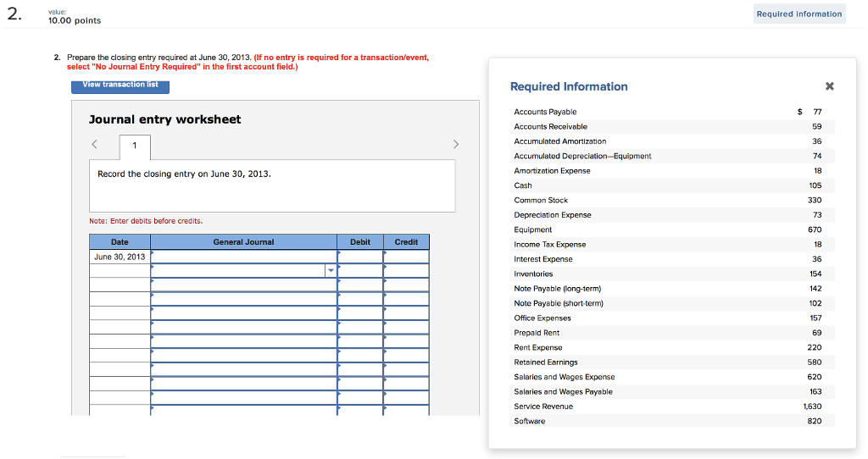Screen dimensions: 868x459
Task: Click Accumulated Depreciation—Equipment row
Action: coord(672,156)
